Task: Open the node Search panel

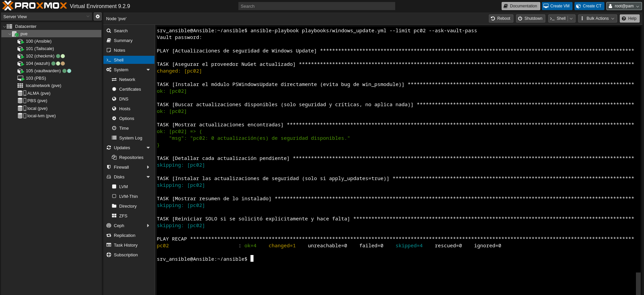Action: pos(129,31)
